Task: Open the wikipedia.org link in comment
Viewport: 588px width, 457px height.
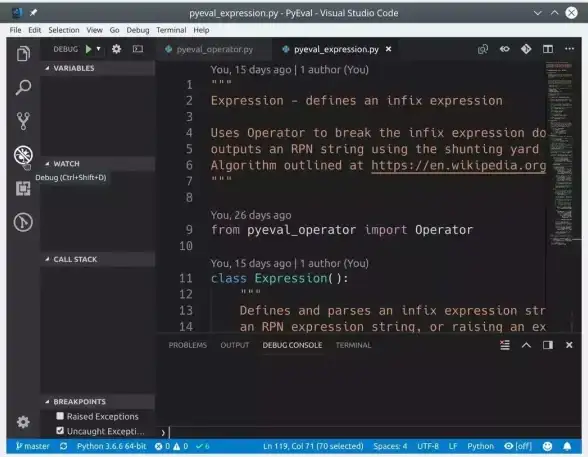Action: click(x=458, y=165)
